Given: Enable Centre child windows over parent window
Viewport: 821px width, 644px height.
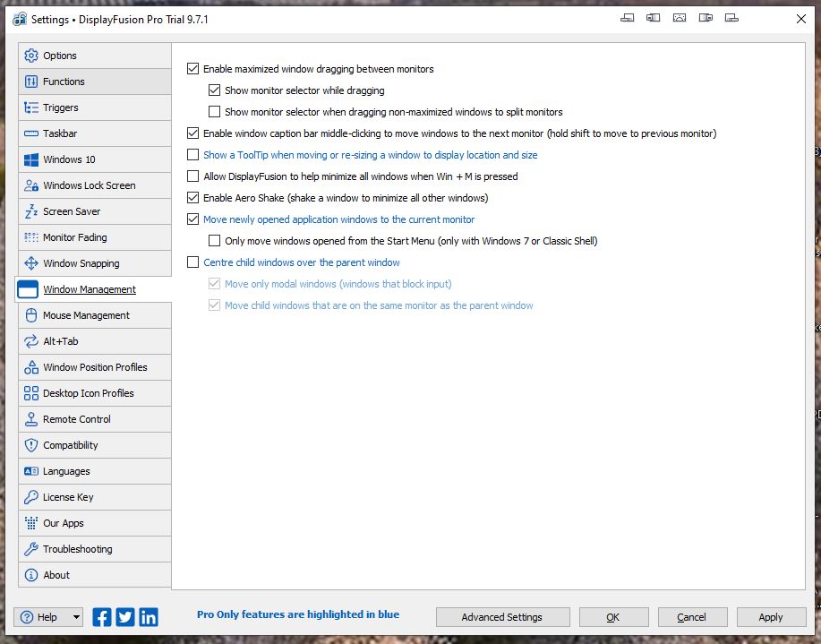Looking at the screenshot, I should pos(193,262).
